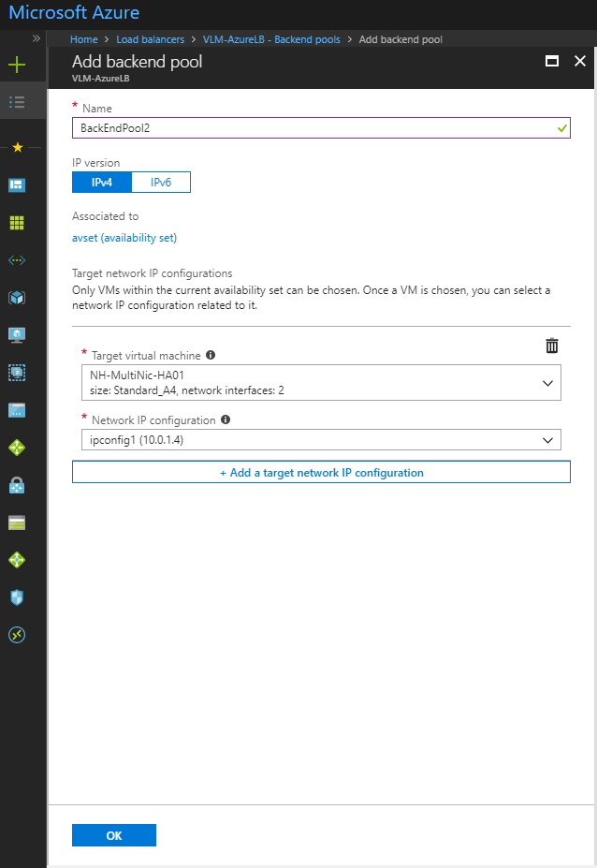Viewport: 597px width, 868px height.
Task: Click Add a target network IP configuration
Action: pyautogui.click(x=321, y=472)
